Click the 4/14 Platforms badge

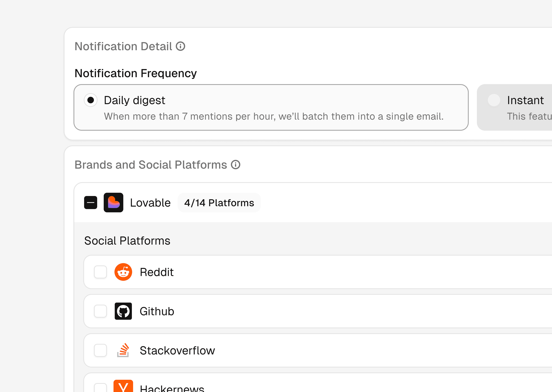coord(219,203)
